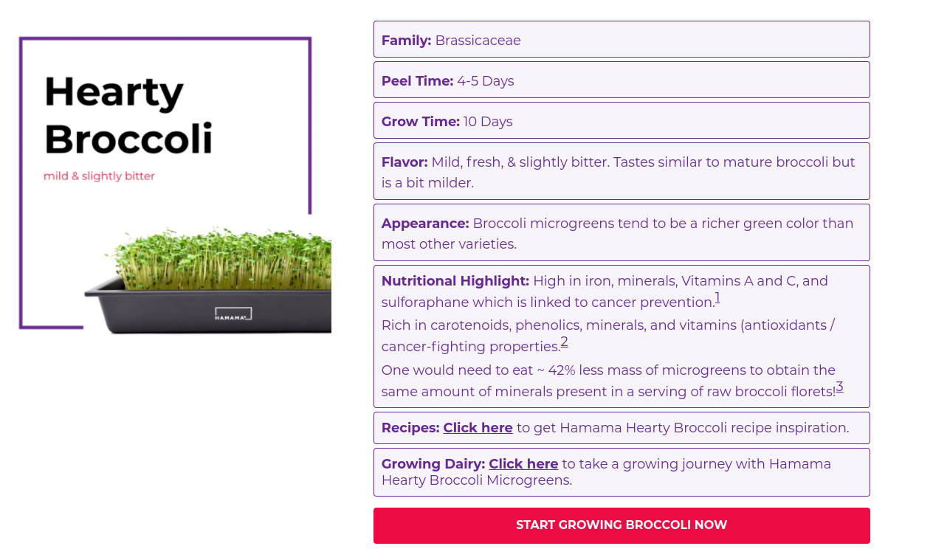Open footnote 1 about sulforaphane
This screenshot has width=933, height=560.
click(717, 298)
